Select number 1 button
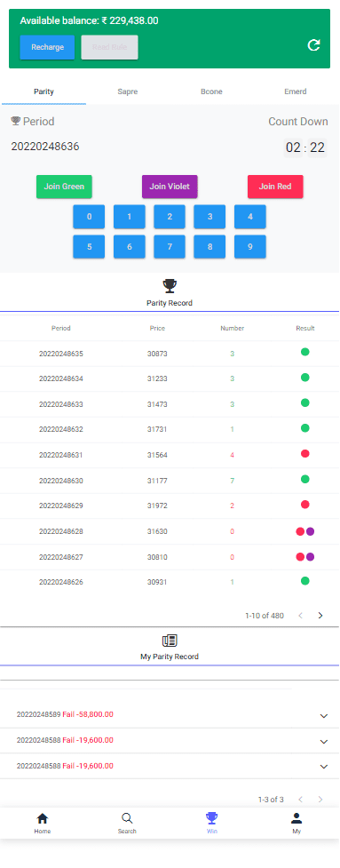The image size is (340, 868). click(x=130, y=217)
